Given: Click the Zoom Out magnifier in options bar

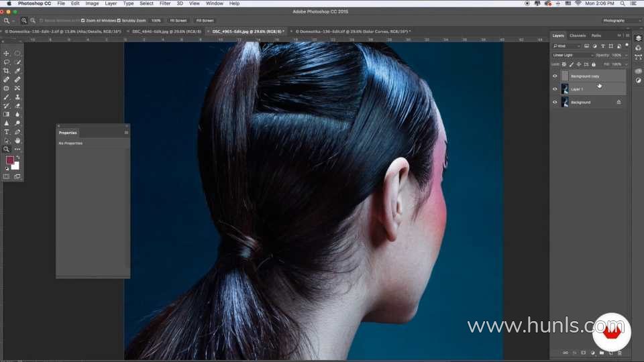Looking at the screenshot, I should pos(33,21).
